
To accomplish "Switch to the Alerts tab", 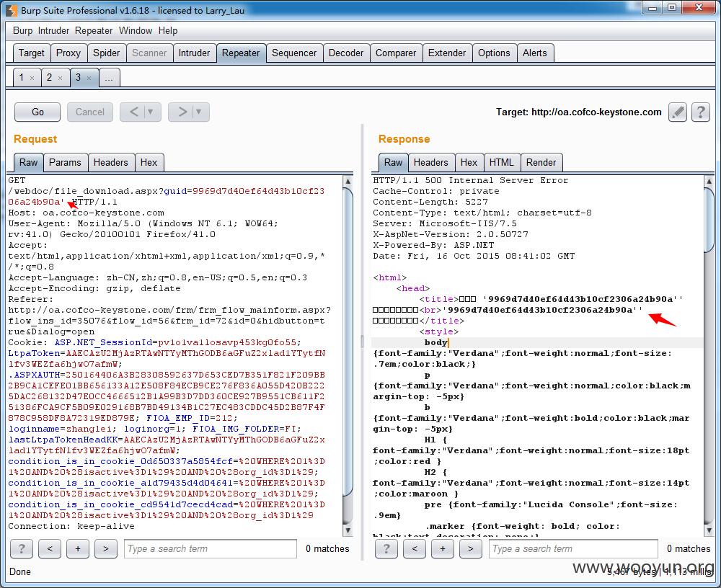I will pos(535,53).
